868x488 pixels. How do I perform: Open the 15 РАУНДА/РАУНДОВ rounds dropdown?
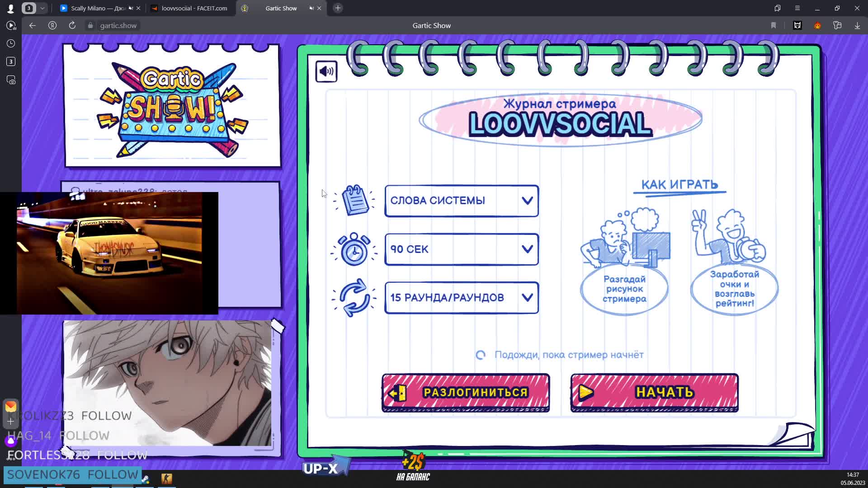461,298
